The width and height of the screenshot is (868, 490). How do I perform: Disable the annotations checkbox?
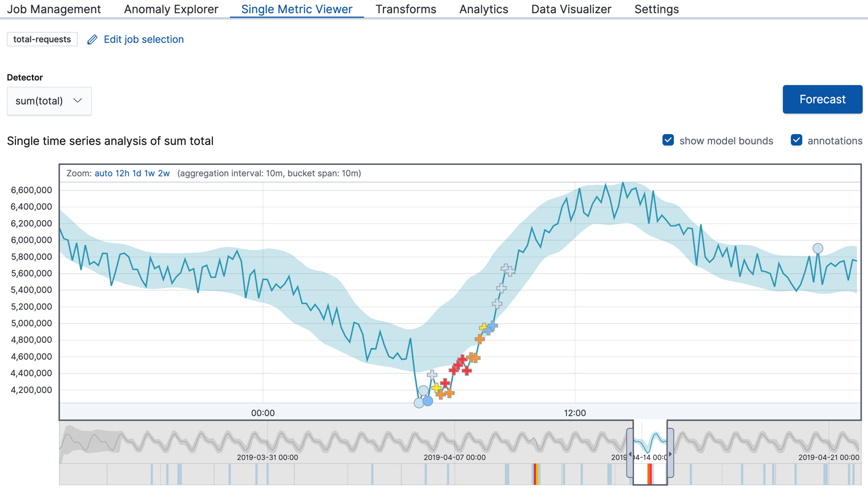click(796, 140)
